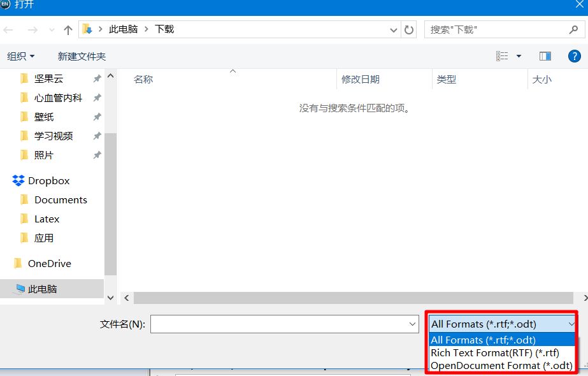Change the view layout icon
This screenshot has height=376, width=588.
(x=502, y=56)
